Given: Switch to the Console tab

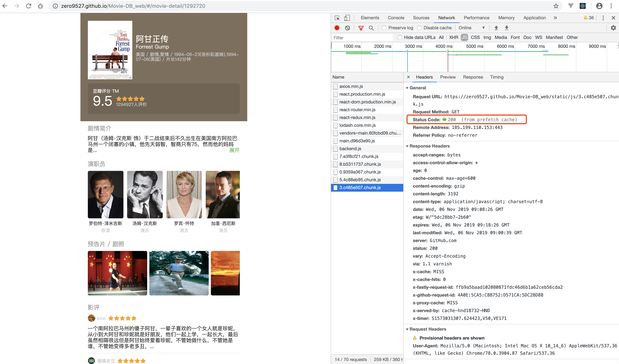Looking at the screenshot, I should (x=396, y=18).
